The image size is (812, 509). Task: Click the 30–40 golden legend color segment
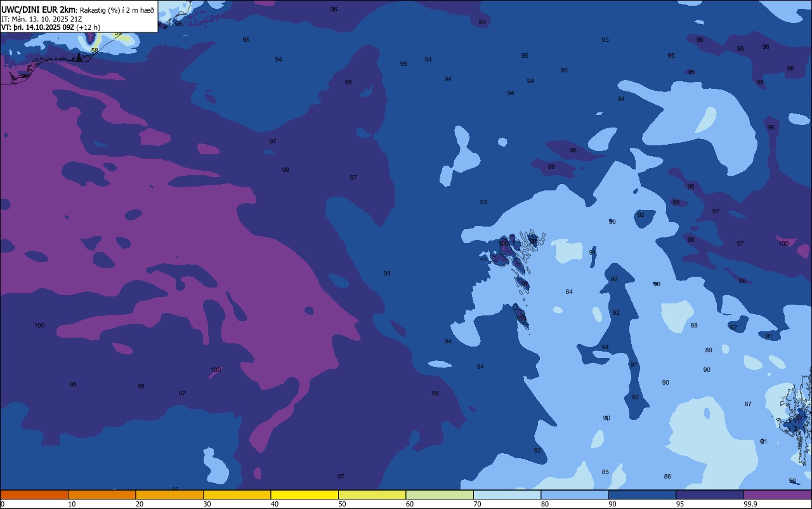(x=237, y=494)
